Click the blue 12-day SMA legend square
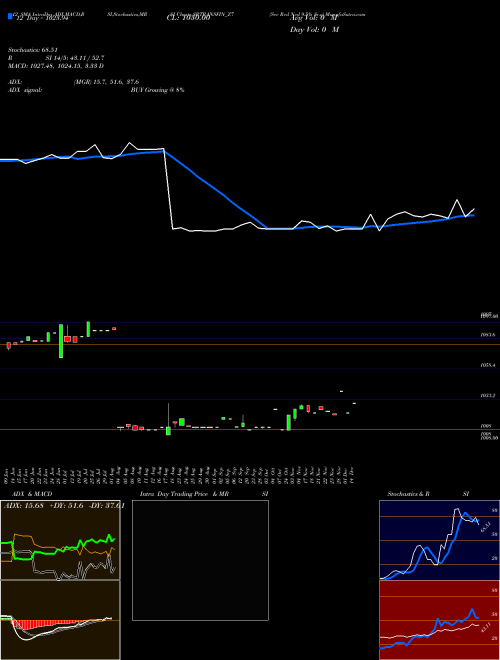Image resolution: width=500 pixels, height=660 pixels. click(x=10, y=17)
